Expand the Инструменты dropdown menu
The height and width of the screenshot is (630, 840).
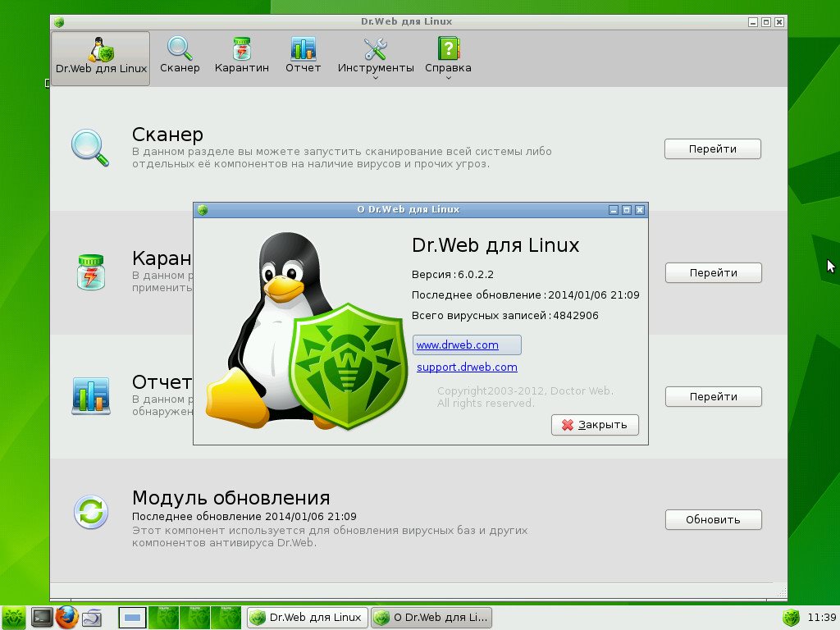tap(376, 58)
